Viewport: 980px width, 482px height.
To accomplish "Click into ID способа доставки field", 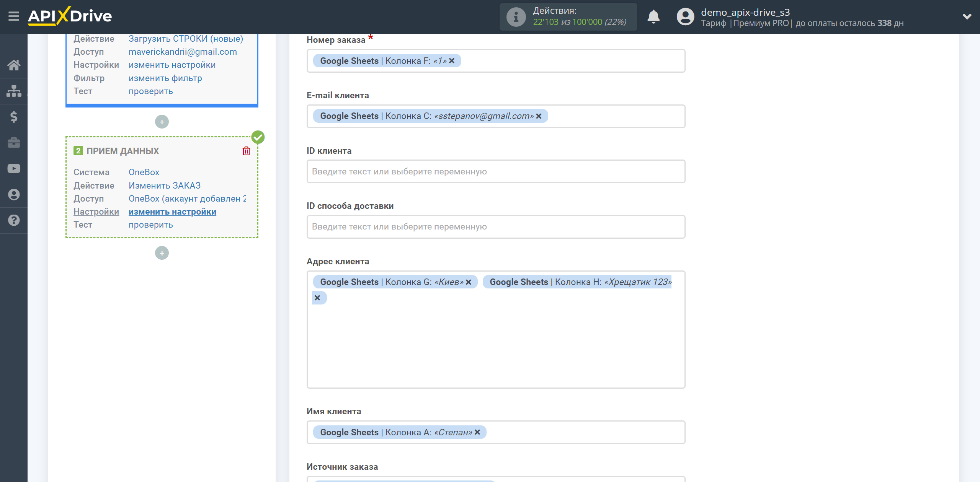I will point(496,226).
